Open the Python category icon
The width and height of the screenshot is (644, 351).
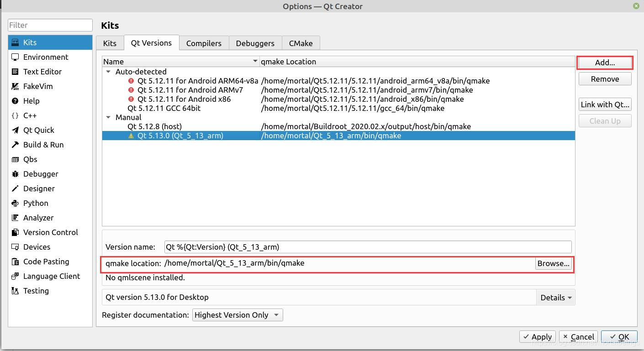click(15, 203)
